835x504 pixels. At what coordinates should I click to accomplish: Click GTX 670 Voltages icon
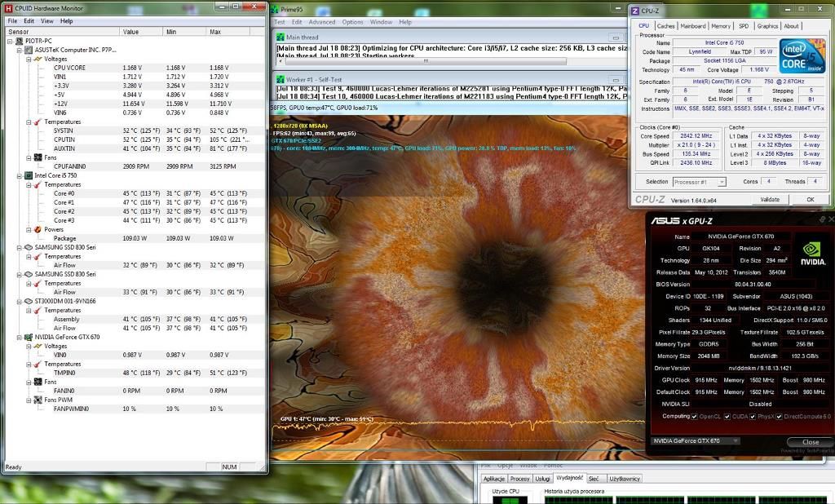[x=38, y=347]
